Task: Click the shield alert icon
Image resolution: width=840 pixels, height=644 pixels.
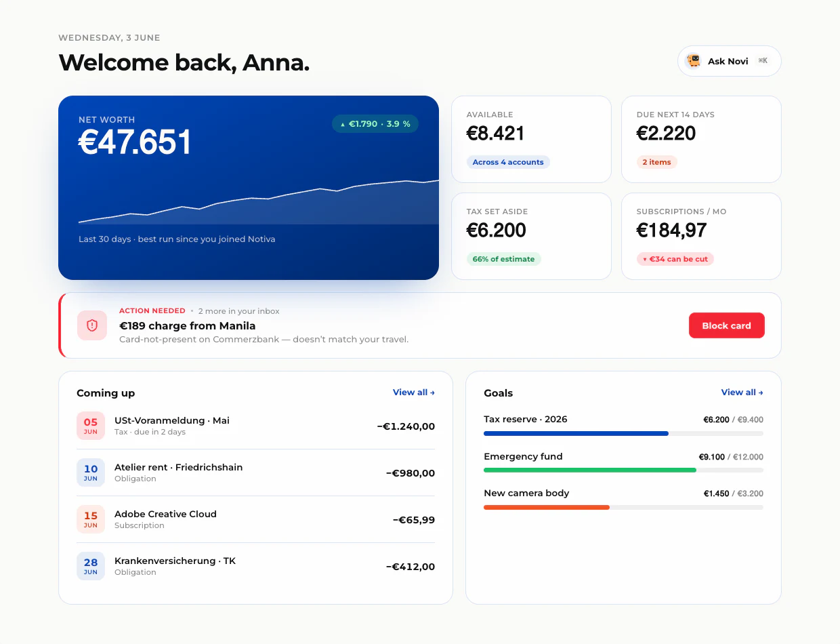Action: coord(92,325)
